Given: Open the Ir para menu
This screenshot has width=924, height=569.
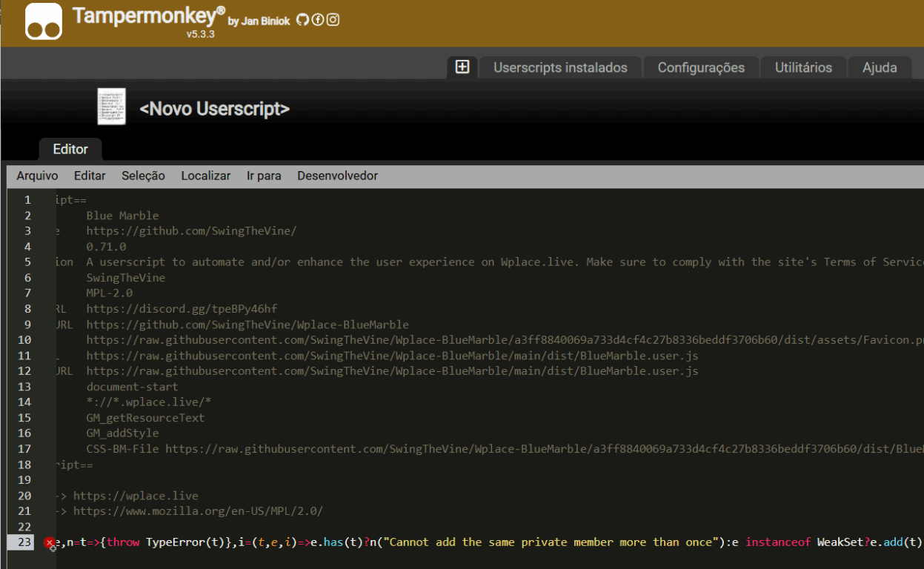Looking at the screenshot, I should pos(264,176).
